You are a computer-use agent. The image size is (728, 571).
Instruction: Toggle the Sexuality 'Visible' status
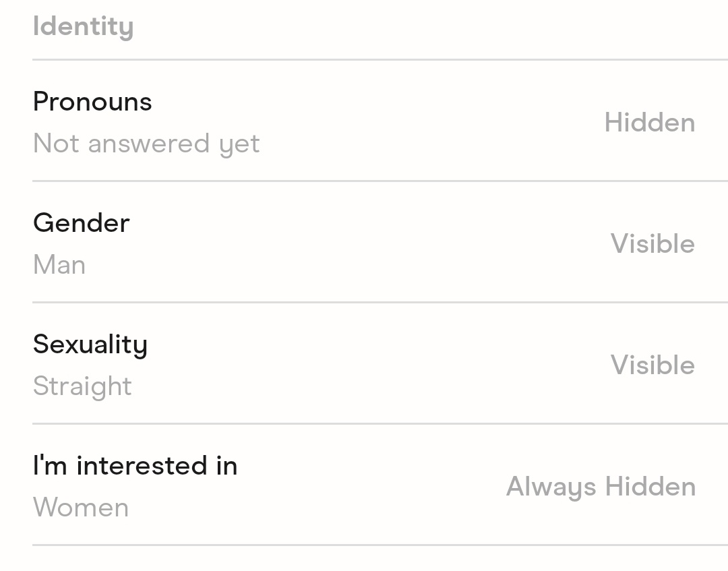(653, 365)
